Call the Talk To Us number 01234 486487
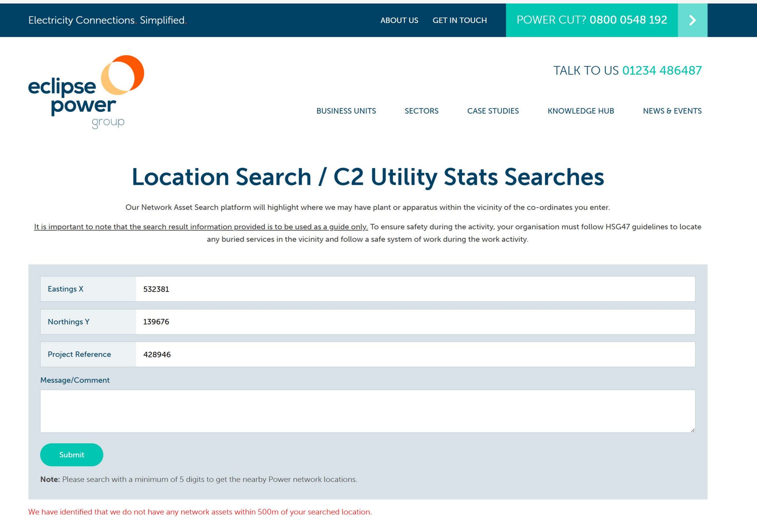Image resolution: width=757 pixels, height=532 pixels. click(x=662, y=71)
